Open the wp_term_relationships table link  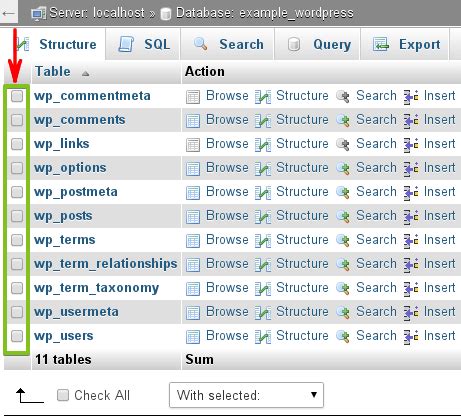point(105,264)
